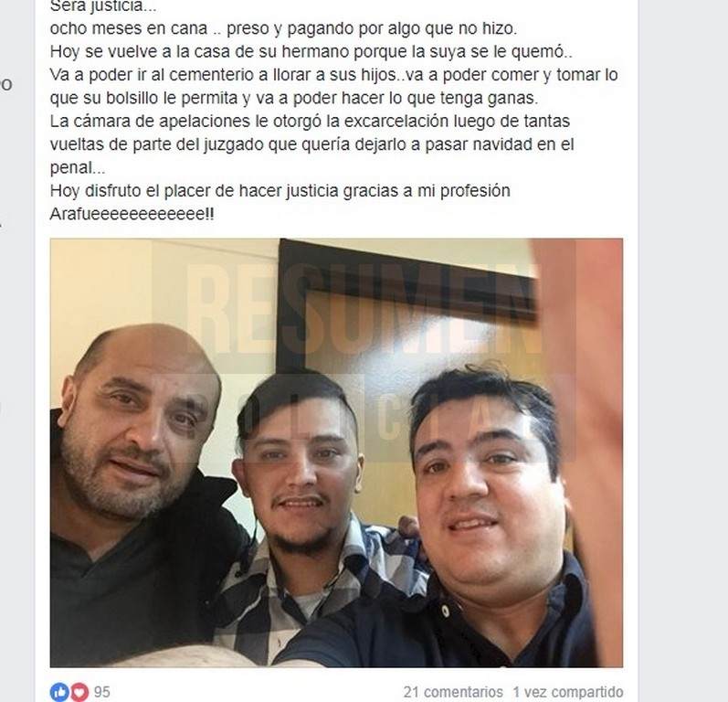Click the word "penal..." in the post
The height and width of the screenshot is (702, 728).
(x=78, y=167)
